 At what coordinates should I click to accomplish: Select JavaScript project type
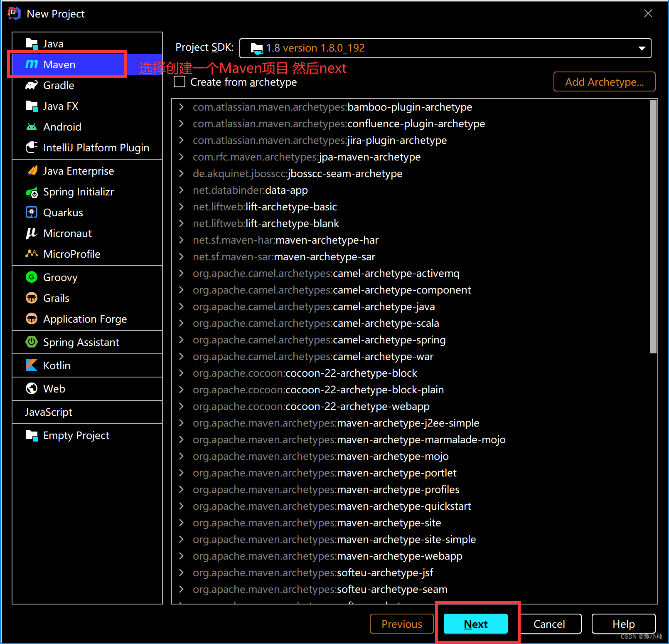click(x=87, y=412)
